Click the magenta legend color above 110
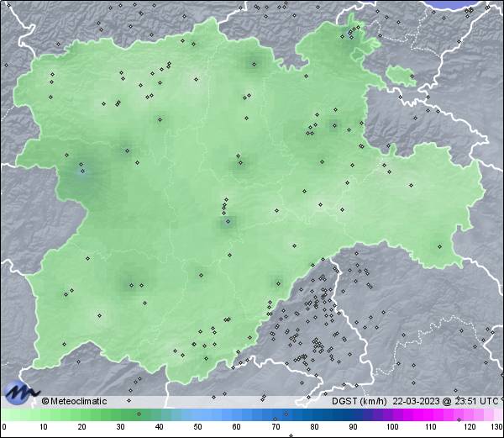 point(431,415)
